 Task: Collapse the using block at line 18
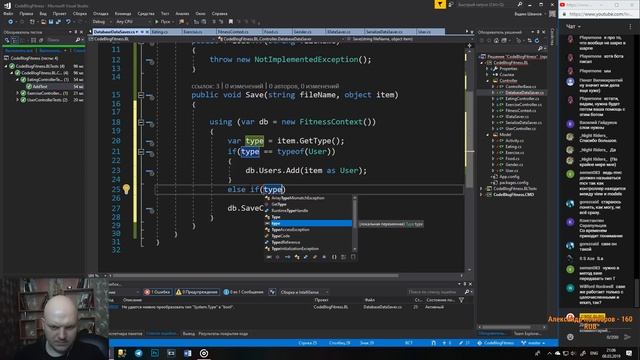[x=141, y=122]
